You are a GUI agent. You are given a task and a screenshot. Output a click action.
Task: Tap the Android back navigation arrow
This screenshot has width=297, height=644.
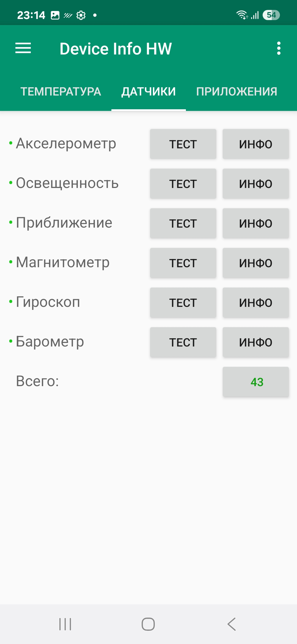point(232,624)
